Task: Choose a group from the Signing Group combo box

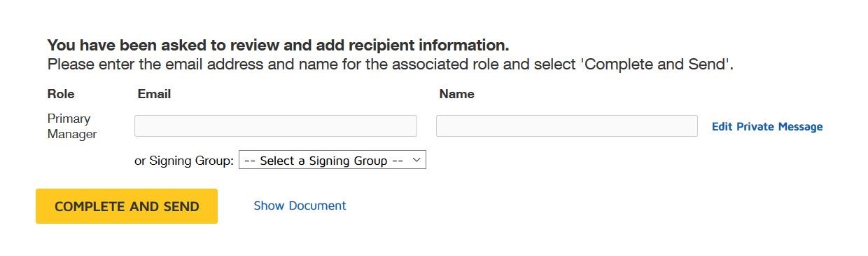Action: (332, 160)
